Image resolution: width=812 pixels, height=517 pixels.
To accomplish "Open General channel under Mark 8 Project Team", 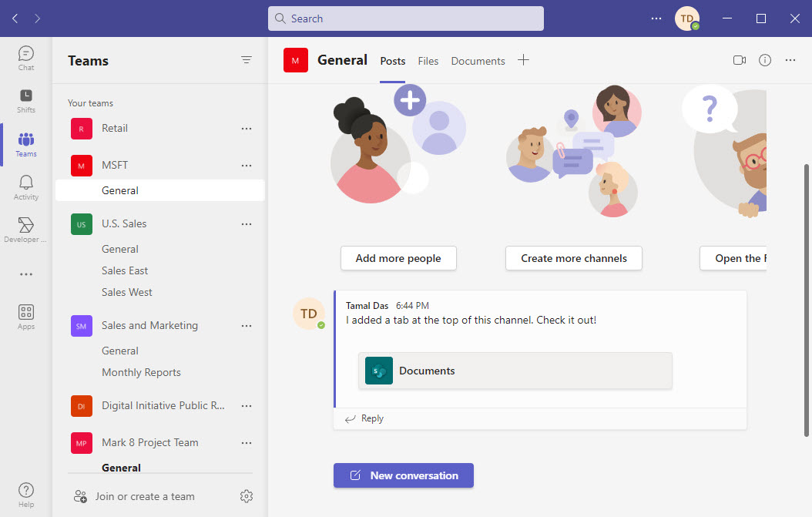I will 121,468.
